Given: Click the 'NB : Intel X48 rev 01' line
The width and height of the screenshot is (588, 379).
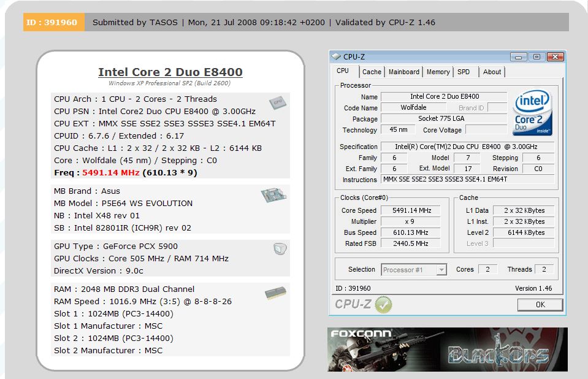Looking at the screenshot, I should tap(97, 216).
